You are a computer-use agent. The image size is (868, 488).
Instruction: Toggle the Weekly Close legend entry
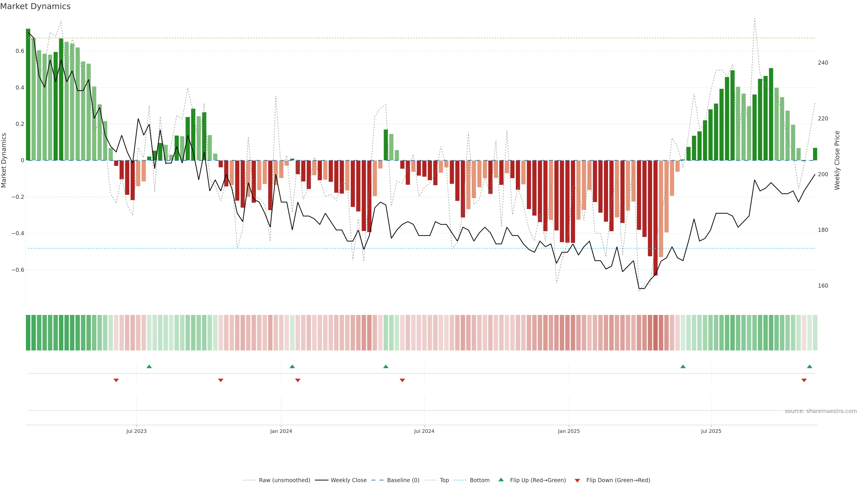coord(348,480)
